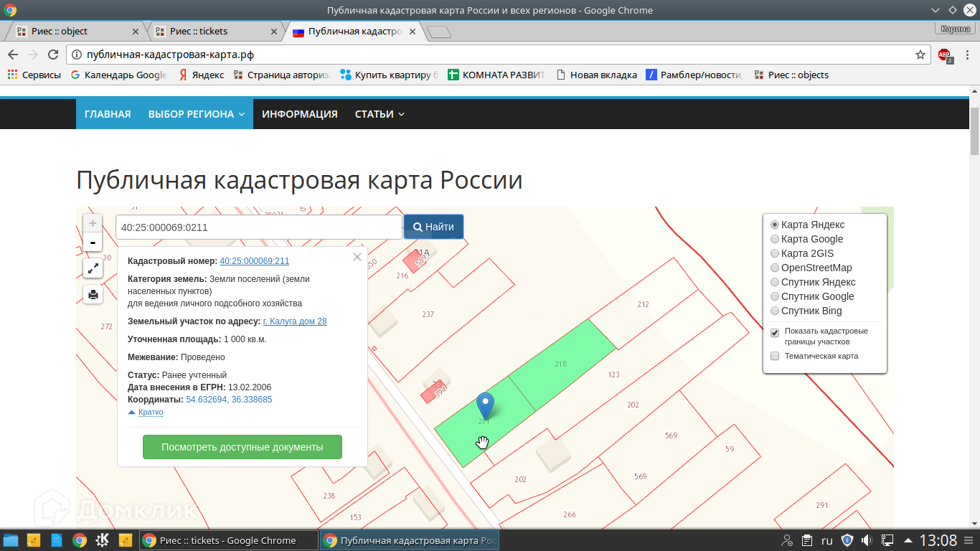Image resolution: width=980 pixels, height=551 pixels.
Task: Open the КОМНАТА РАЗВИТ bookmark
Action: tap(496, 75)
